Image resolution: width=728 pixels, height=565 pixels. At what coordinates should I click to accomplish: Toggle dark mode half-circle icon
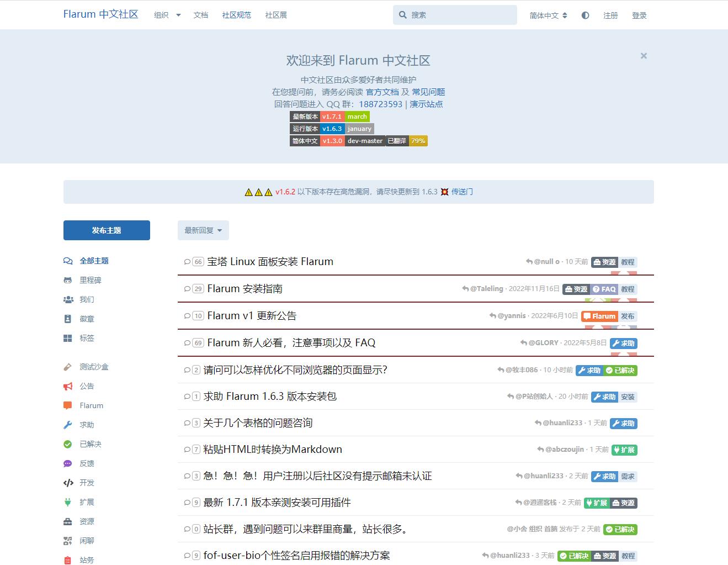click(585, 15)
